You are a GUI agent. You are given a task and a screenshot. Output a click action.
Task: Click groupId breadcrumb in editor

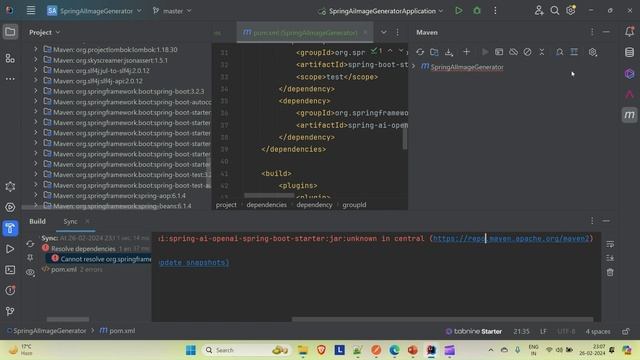coord(354,205)
